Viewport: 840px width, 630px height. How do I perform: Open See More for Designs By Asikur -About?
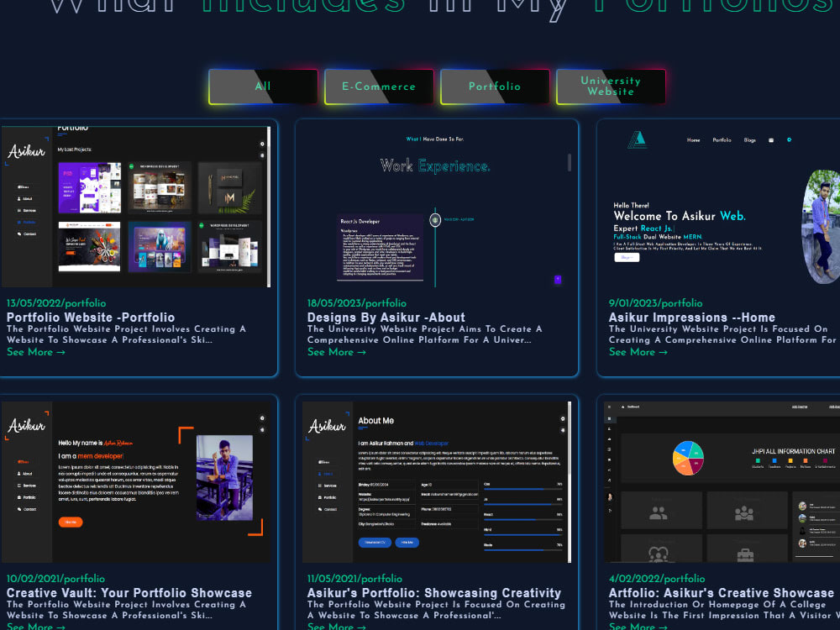point(337,352)
